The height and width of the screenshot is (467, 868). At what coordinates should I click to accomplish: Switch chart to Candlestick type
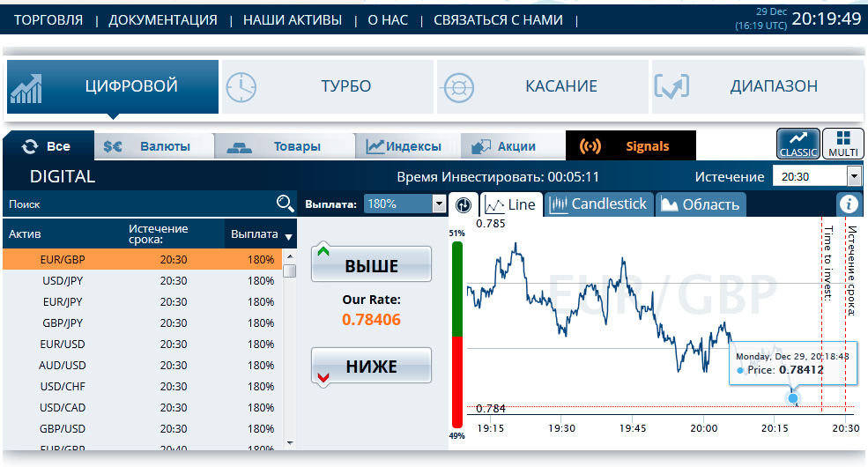click(599, 204)
